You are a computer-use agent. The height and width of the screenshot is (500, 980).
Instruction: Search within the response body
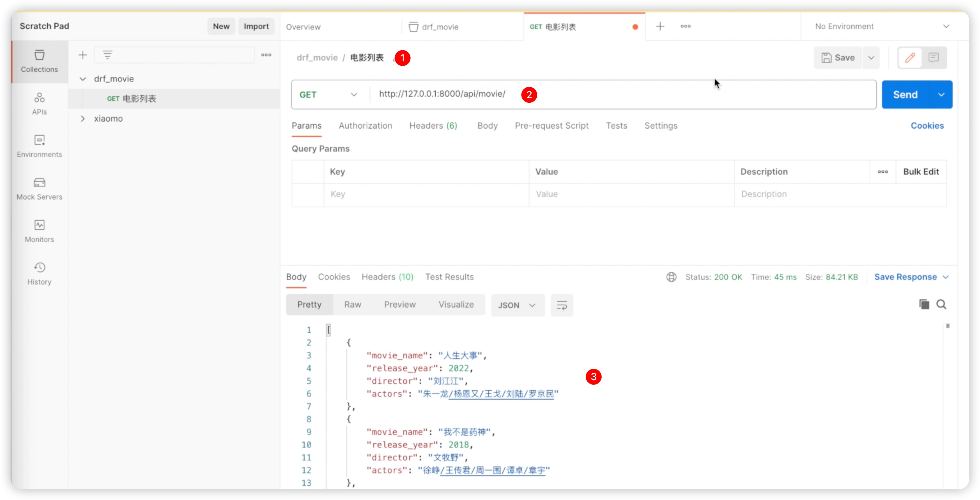coord(942,304)
